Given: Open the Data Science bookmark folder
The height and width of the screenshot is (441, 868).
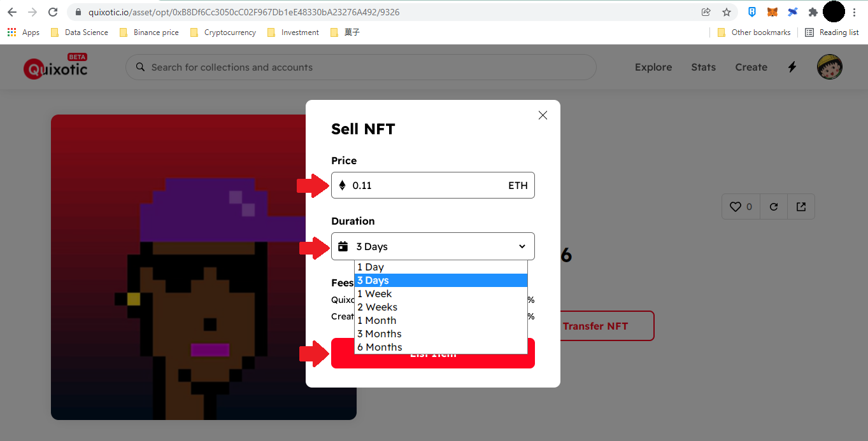Looking at the screenshot, I should [x=79, y=32].
